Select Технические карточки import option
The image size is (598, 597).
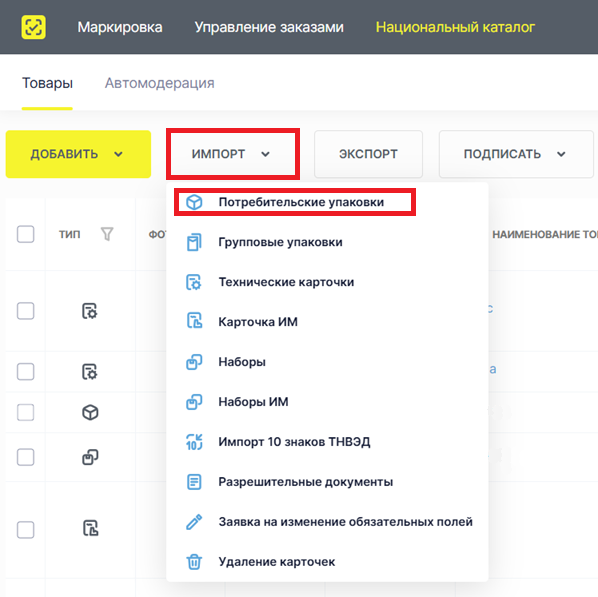[x=327, y=282]
